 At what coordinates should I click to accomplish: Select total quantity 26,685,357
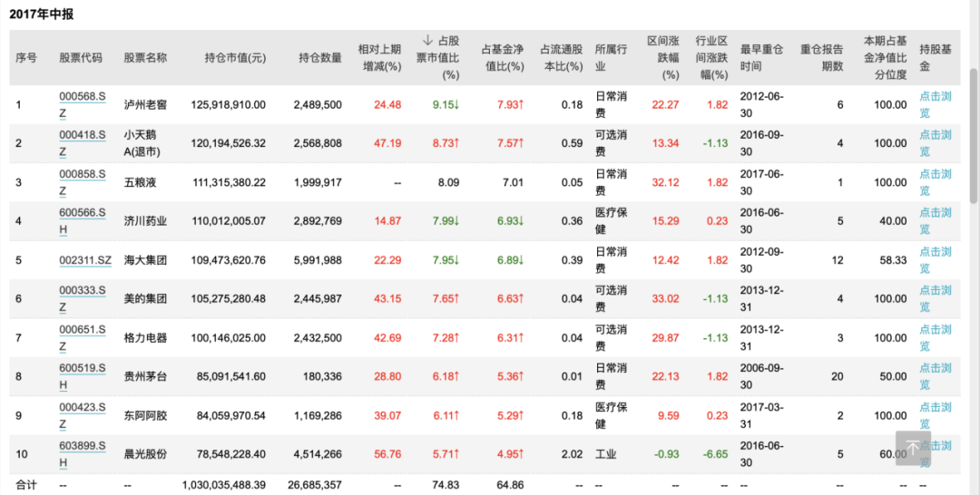click(315, 484)
